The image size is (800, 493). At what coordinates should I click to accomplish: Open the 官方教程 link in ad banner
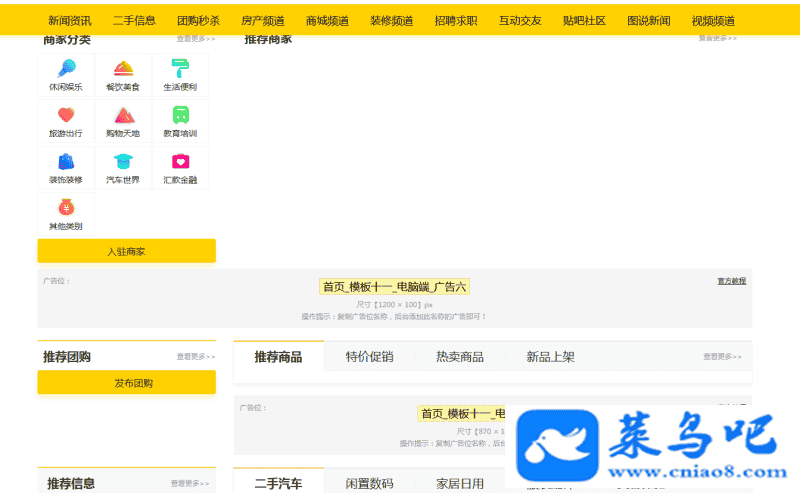tap(731, 281)
